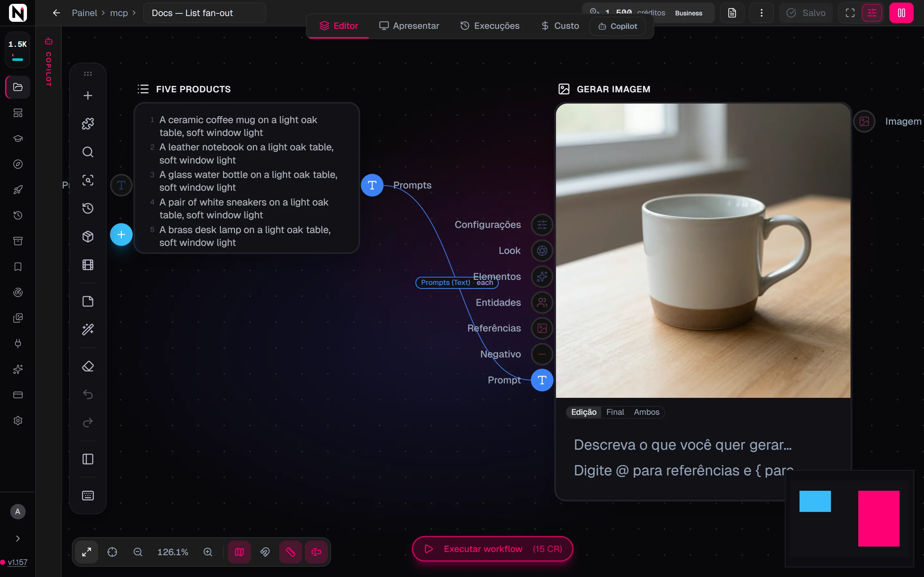Open the three-dot more options menu
The width and height of the screenshot is (924, 577).
pos(761,13)
